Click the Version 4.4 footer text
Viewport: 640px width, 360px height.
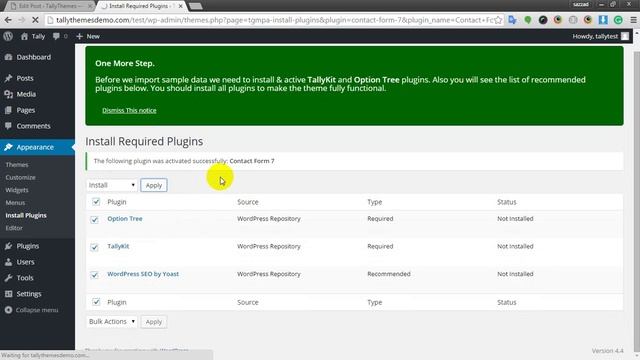pos(607,351)
